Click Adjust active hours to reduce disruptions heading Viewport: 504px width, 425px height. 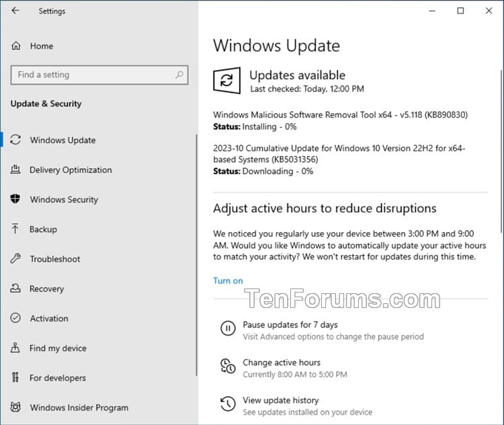(x=325, y=208)
